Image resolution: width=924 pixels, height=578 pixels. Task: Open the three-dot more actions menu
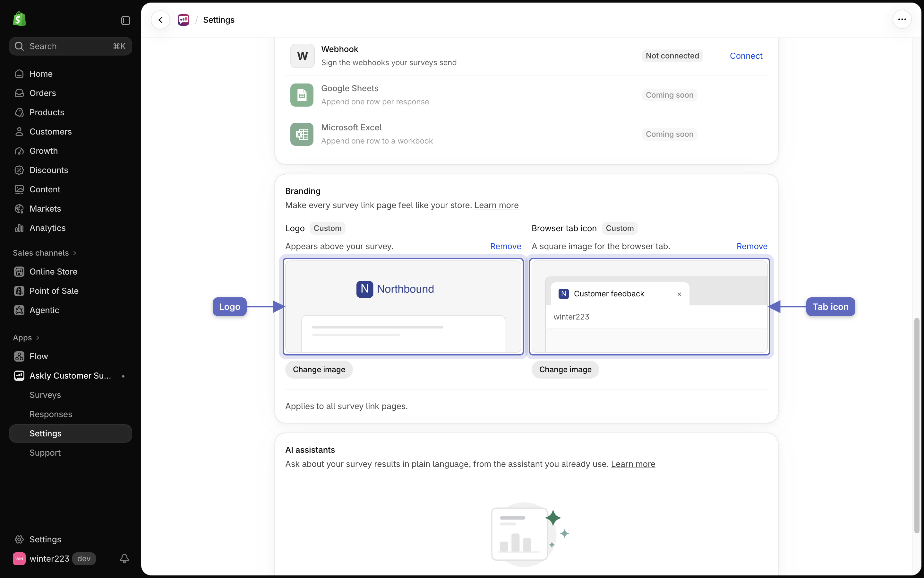(902, 20)
